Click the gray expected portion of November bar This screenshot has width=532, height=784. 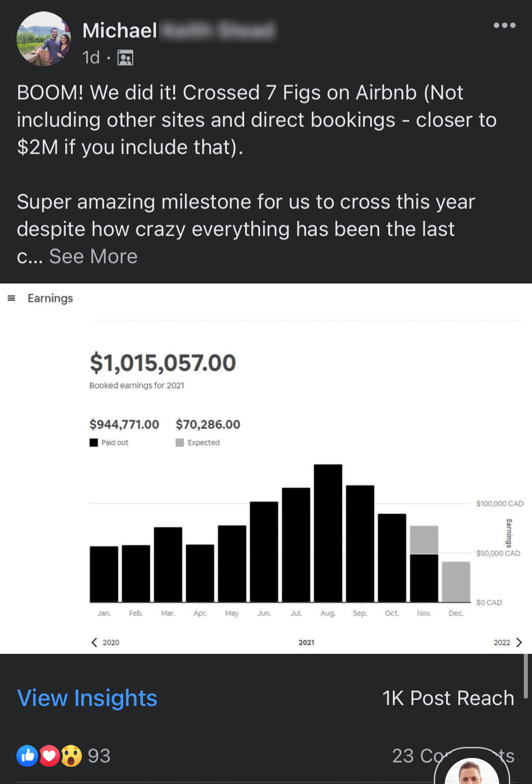(424, 540)
